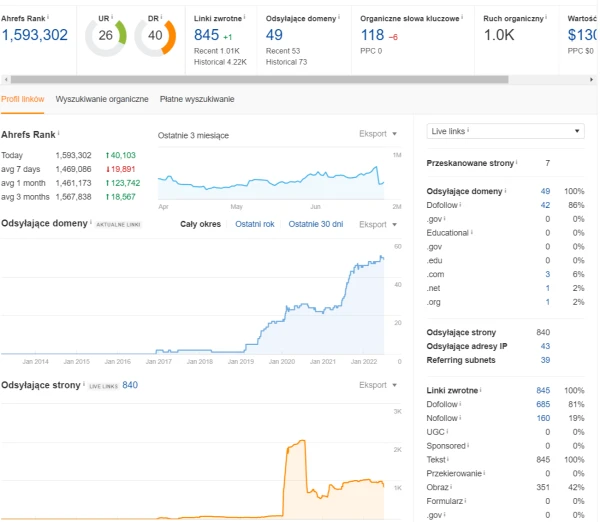This screenshot has width=600, height=522.
Task: Open Eksport menu for Ahrefs Rank chart
Action: (378, 134)
